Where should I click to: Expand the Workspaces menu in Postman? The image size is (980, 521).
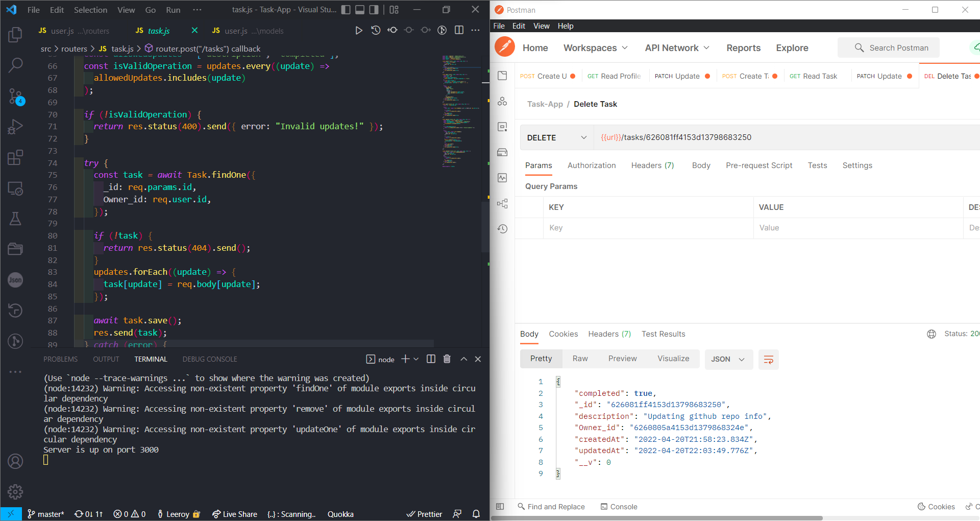(x=595, y=48)
